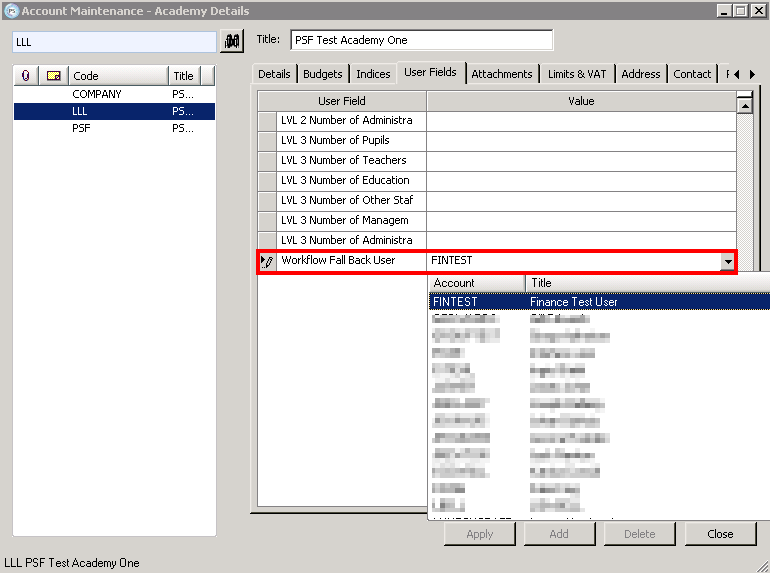Click the grid scrollbar up arrow
The width and height of the screenshot is (770, 573).
(x=744, y=102)
